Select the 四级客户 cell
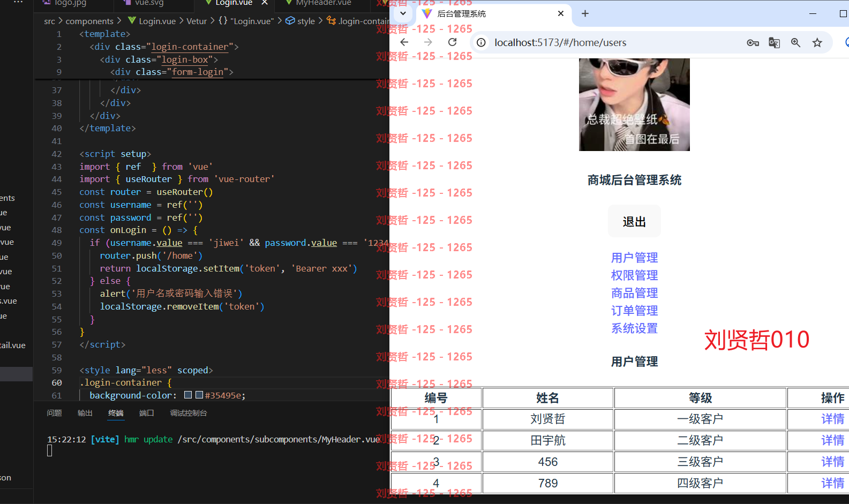 [700, 483]
